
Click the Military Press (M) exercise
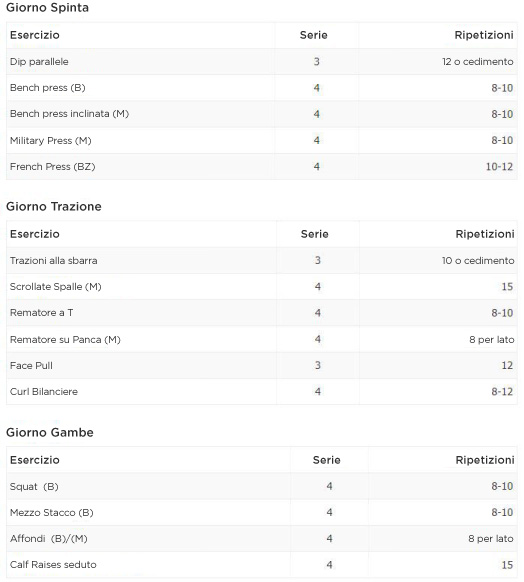[x=50, y=141]
